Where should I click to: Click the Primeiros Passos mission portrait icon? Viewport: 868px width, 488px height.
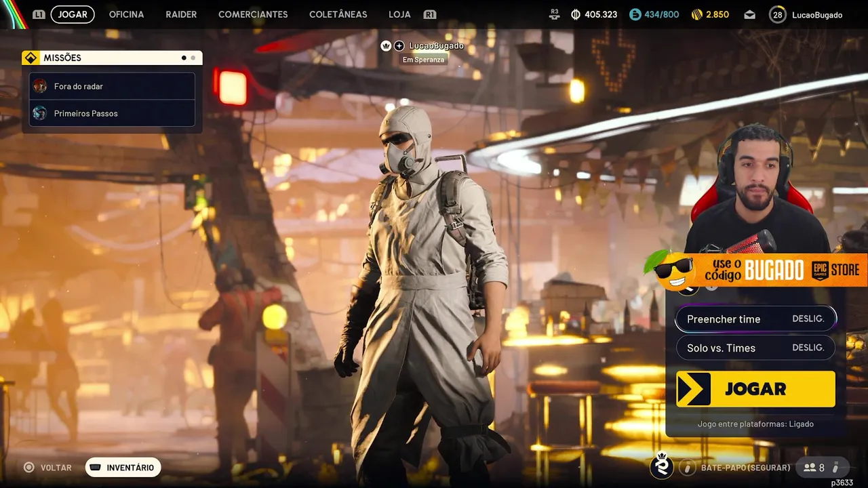40,113
